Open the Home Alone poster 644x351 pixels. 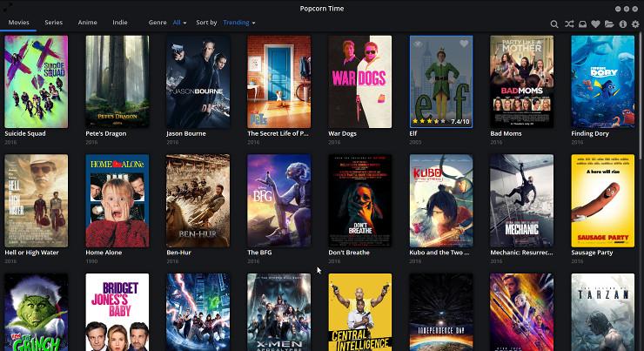click(117, 200)
